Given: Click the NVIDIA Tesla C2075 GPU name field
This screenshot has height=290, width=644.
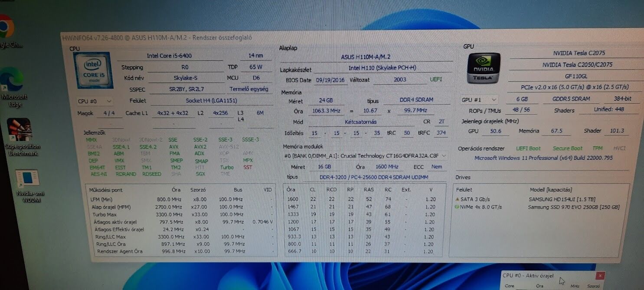Looking at the screenshot, I should (x=579, y=53).
